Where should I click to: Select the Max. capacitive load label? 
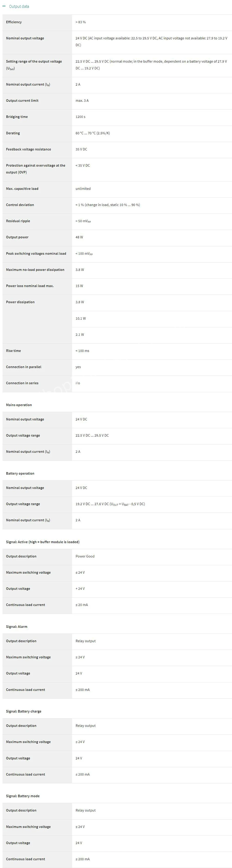[22, 189]
